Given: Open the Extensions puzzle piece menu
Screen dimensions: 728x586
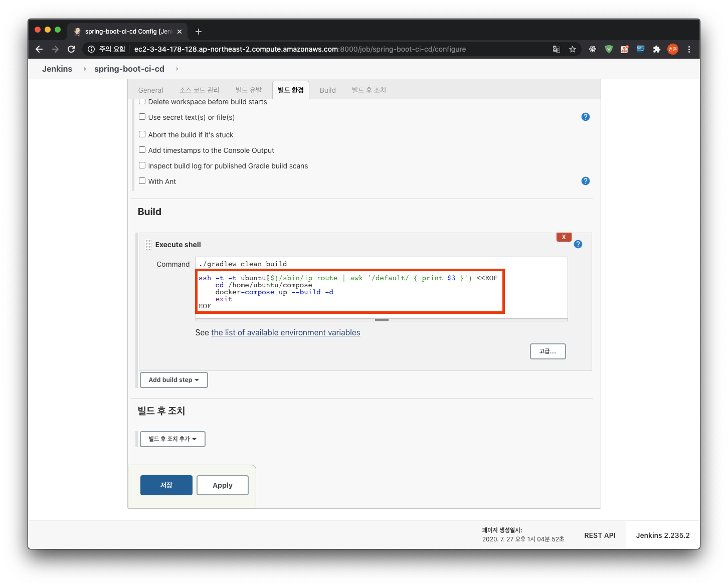Looking at the screenshot, I should (x=657, y=49).
